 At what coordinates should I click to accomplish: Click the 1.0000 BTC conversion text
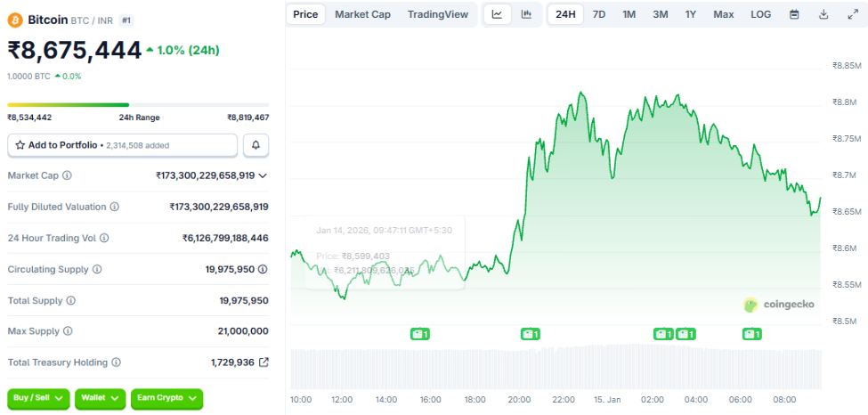(x=28, y=77)
